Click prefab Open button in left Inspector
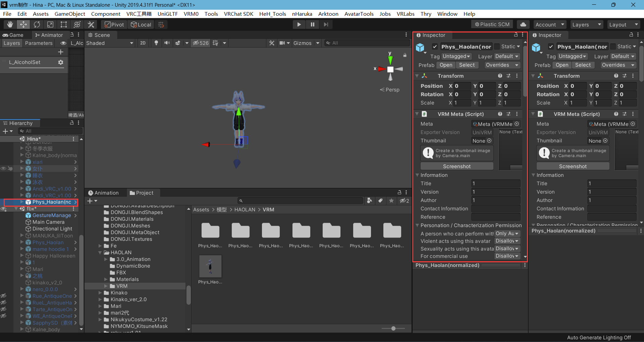 tap(446, 65)
